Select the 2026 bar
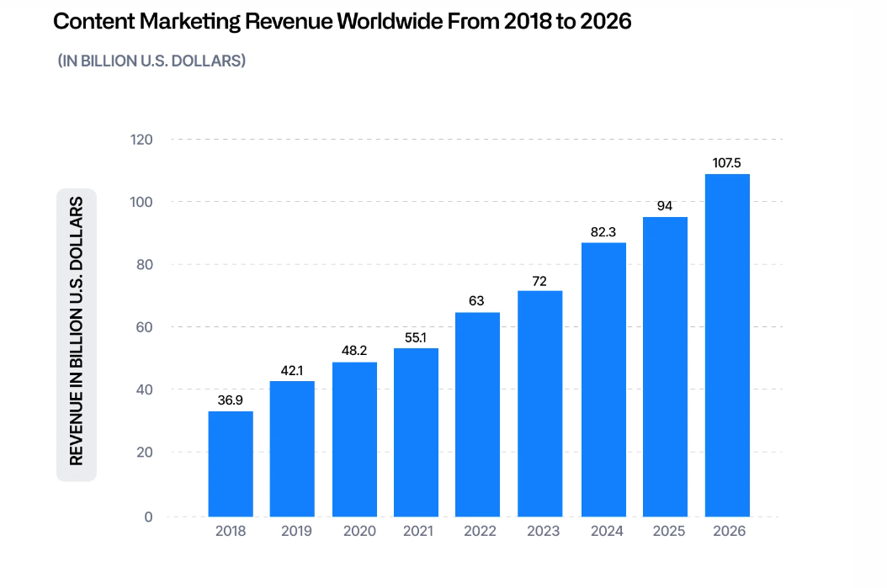The image size is (887, 588). [x=727, y=346]
